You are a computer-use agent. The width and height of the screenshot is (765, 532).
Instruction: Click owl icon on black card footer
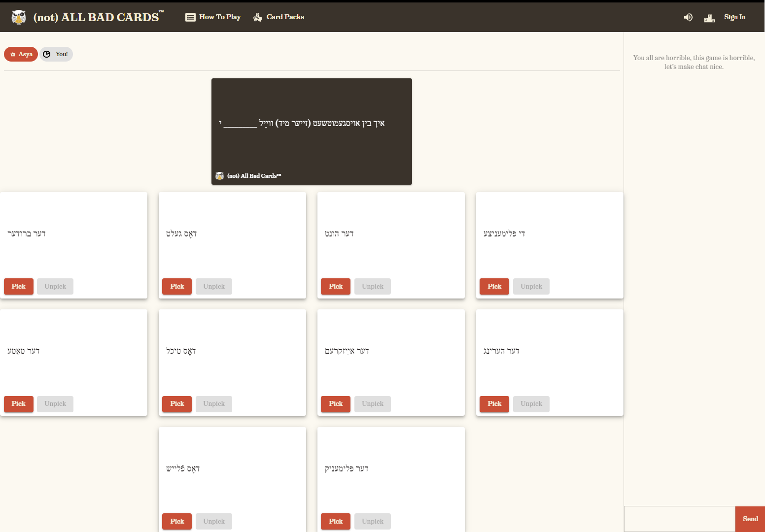(x=220, y=176)
